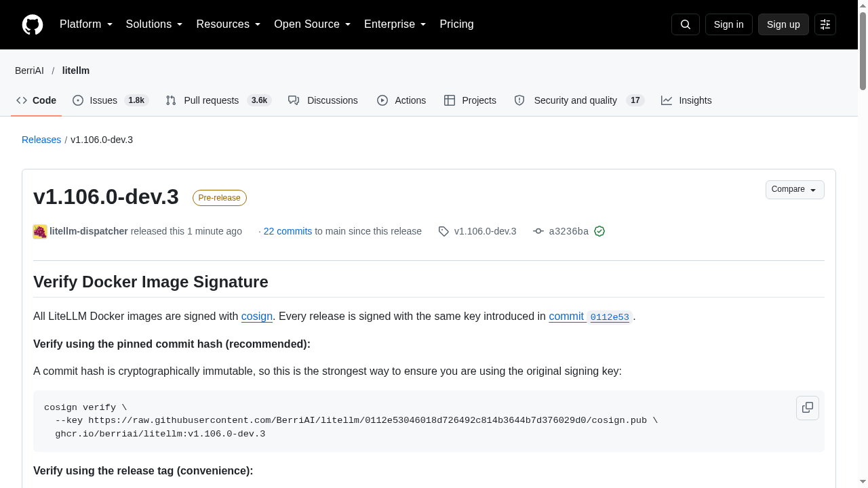The image size is (868, 488).
Task: Open the Pull requests tab
Action: coord(218,100)
